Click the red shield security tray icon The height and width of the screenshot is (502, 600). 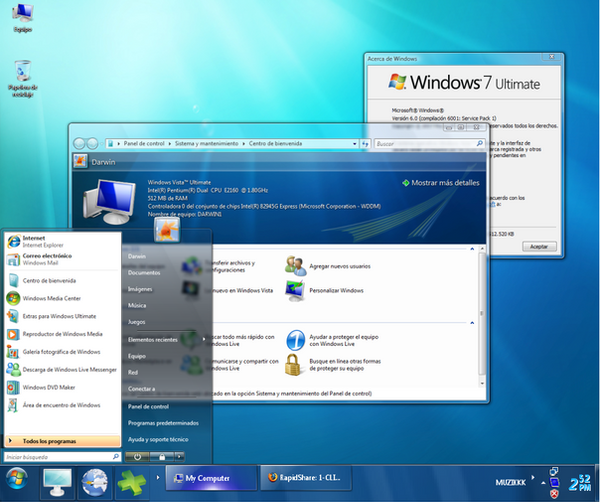point(554,494)
